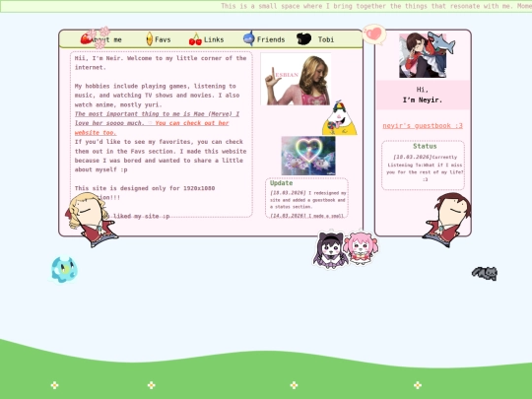Click the dark-haired Homura plush sticker
Image resolution: width=532 pixels, height=399 pixels.
click(x=330, y=249)
